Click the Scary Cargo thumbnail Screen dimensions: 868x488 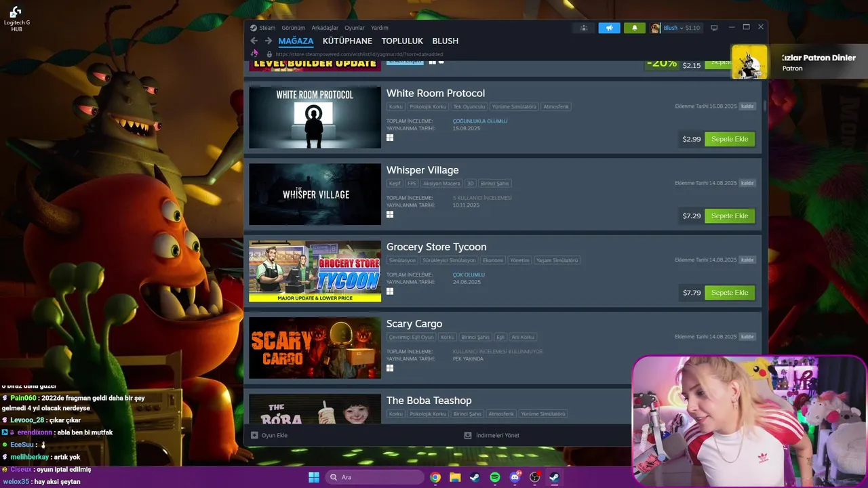click(x=315, y=348)
